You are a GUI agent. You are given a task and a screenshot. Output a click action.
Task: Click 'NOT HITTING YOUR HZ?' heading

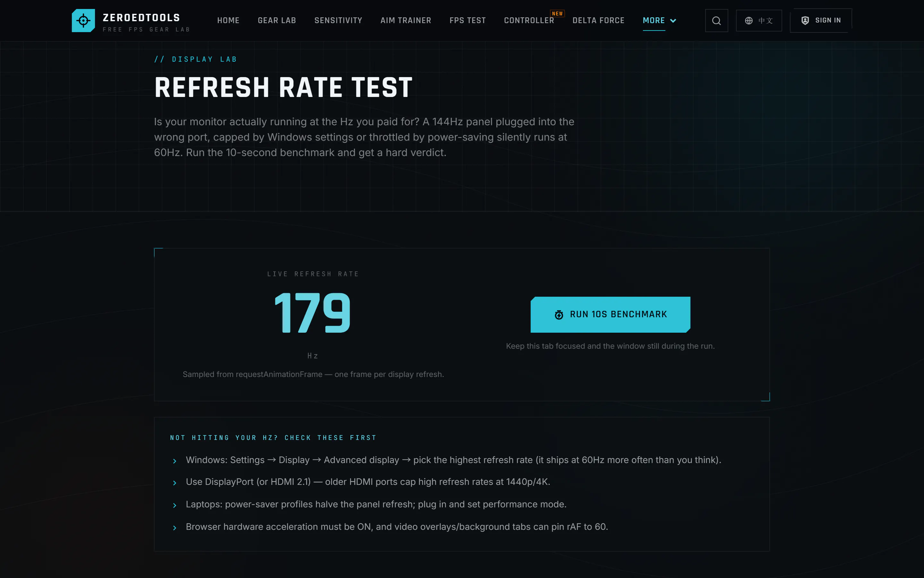273,438
